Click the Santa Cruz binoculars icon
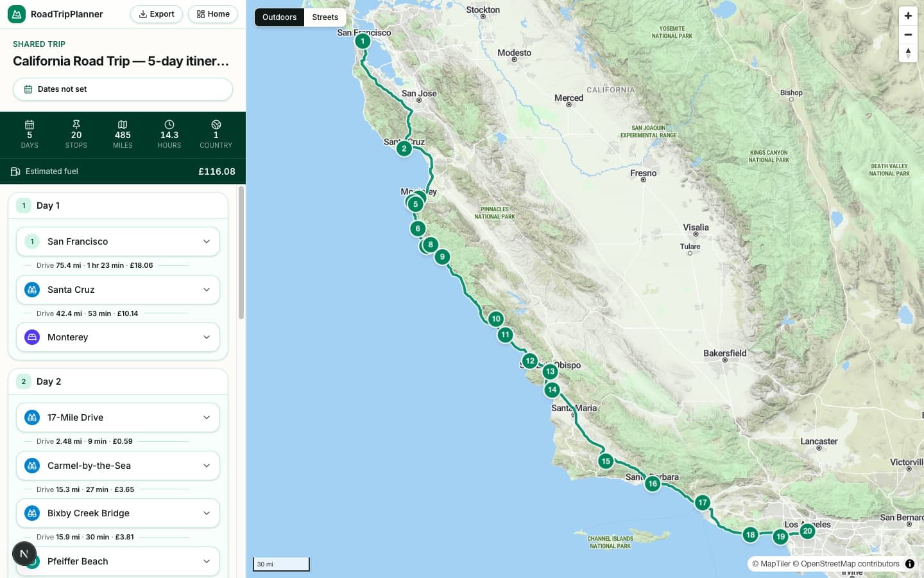Viewport: 924px width, 578px height. tap(32, 290)
